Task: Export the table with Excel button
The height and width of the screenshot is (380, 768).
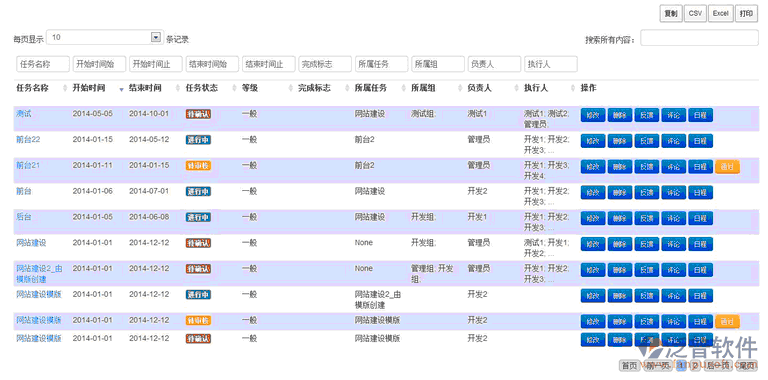Action: click(x=720, y=14)
